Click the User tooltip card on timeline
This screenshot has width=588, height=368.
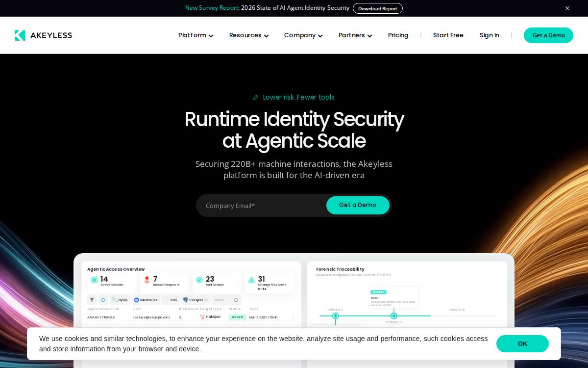tap(394, 298)
